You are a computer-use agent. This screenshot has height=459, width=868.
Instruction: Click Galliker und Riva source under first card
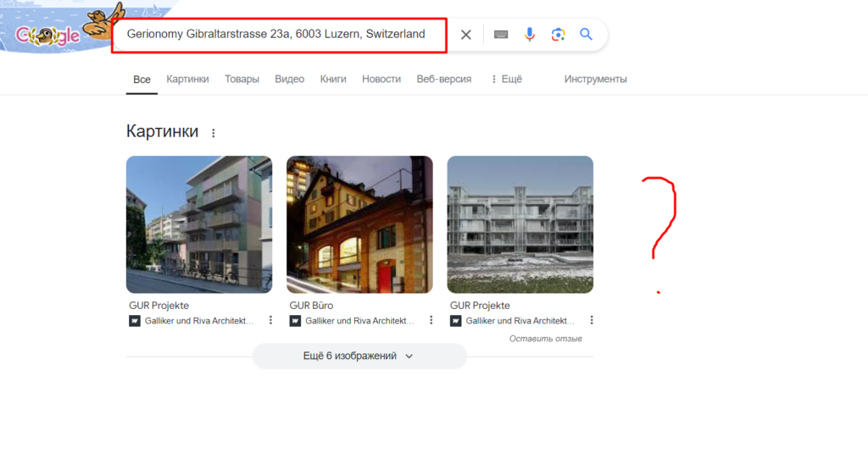199,321
